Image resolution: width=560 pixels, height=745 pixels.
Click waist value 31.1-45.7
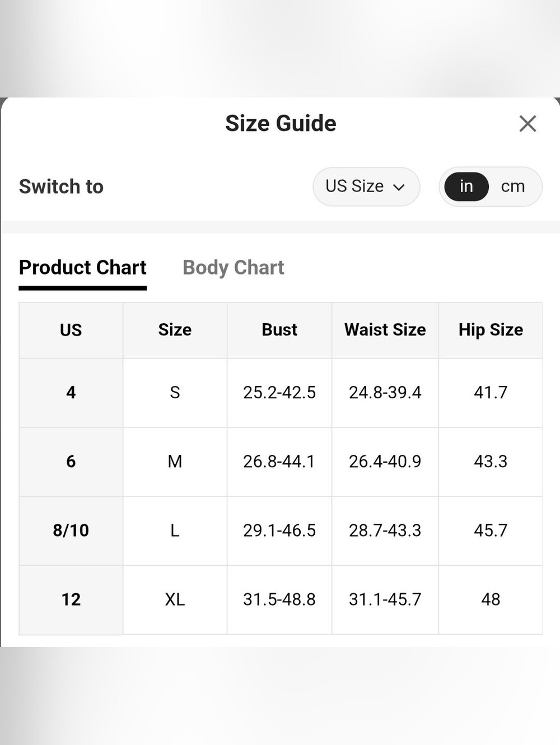[385, 600]
